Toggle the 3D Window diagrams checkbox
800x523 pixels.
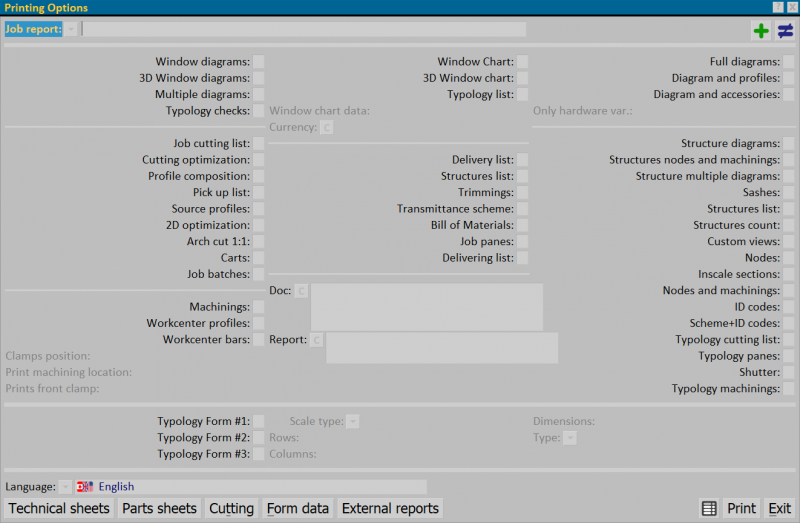click(x=259, y=78)
